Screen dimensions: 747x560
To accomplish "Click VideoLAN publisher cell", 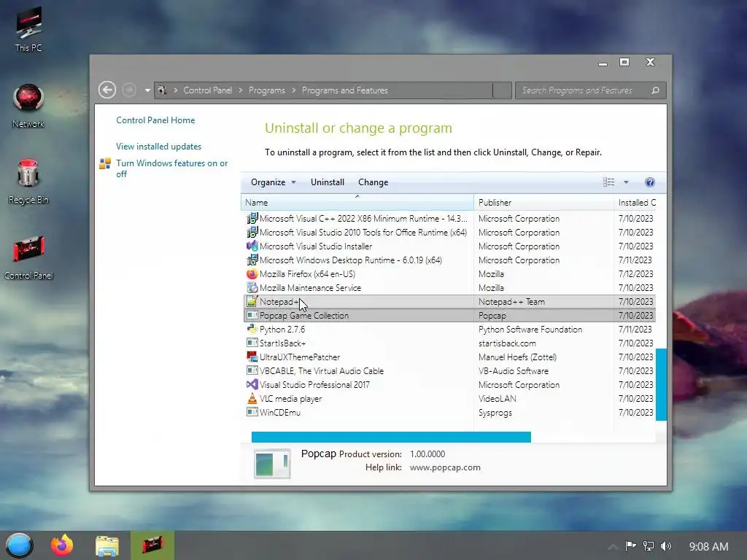I will pos(497,399).
